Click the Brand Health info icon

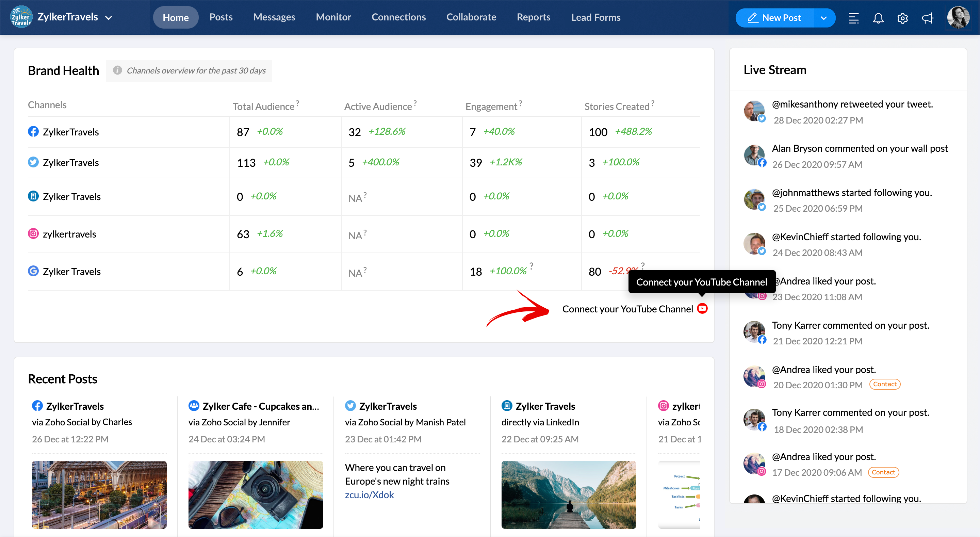coord(117,70)
